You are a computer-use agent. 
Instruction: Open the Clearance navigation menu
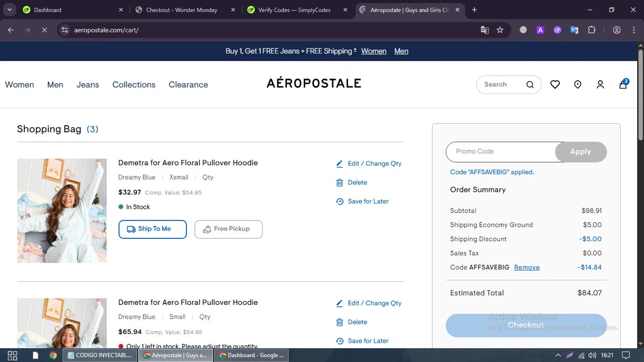(188, 85)
